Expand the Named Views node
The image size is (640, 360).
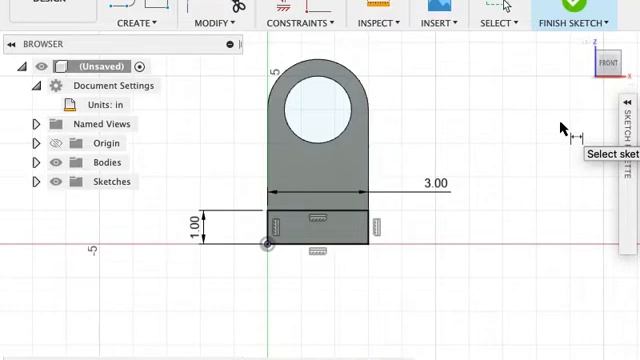click(x=36, y=124)
